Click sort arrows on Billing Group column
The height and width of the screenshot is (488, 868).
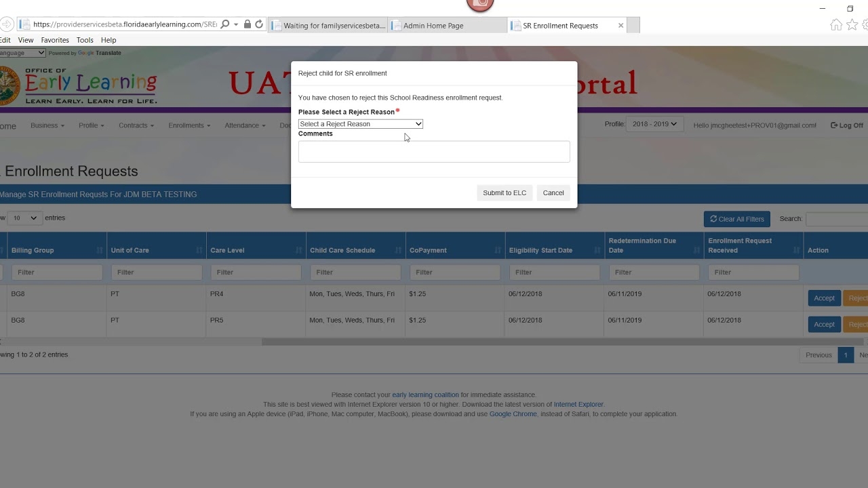100,250
